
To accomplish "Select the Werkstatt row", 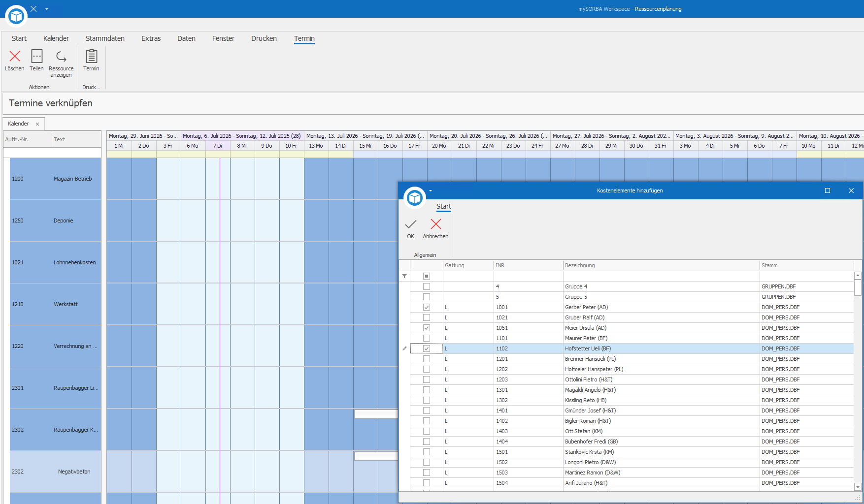I will (55, 304).
